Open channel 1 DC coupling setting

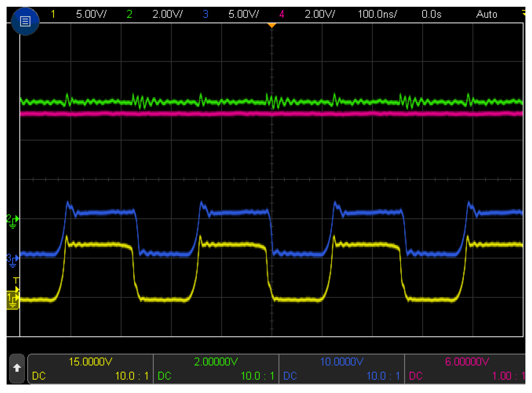pos(39,376)
